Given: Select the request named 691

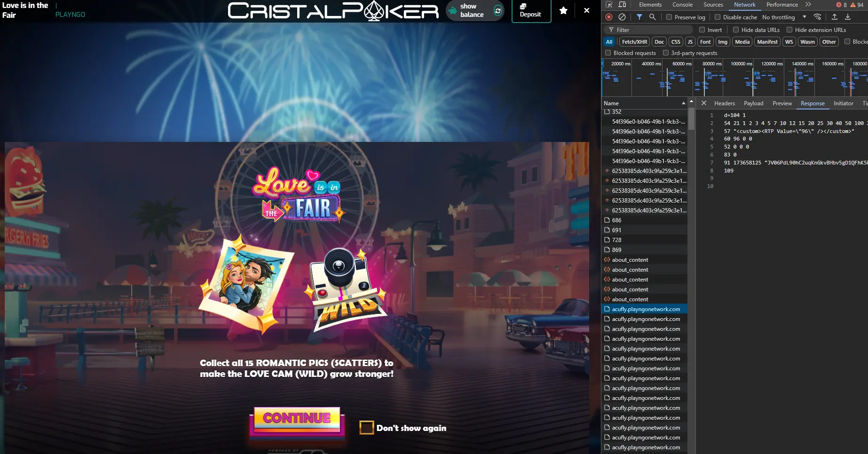Looking at the screenshot, I should [644, 230].
